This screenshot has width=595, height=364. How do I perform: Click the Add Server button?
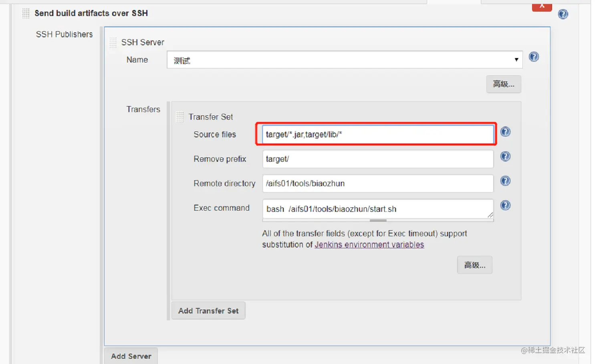[x=131, y=356]
